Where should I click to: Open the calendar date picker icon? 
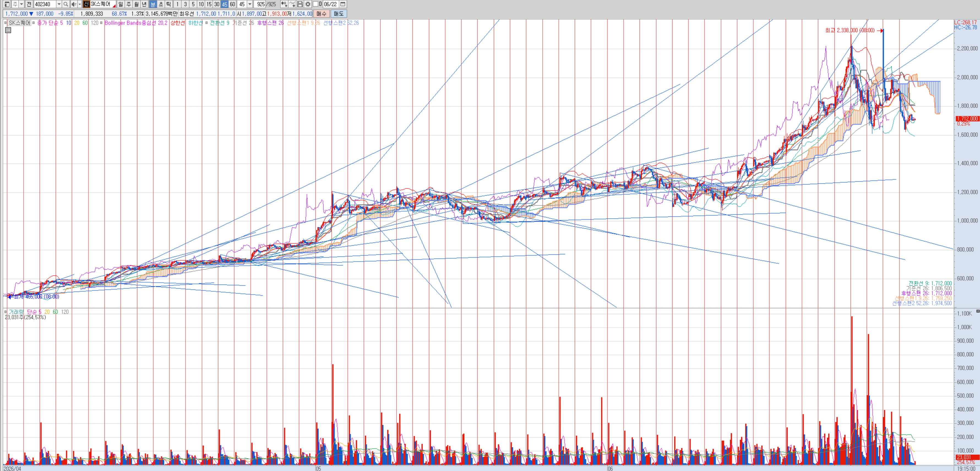(343, 4)
